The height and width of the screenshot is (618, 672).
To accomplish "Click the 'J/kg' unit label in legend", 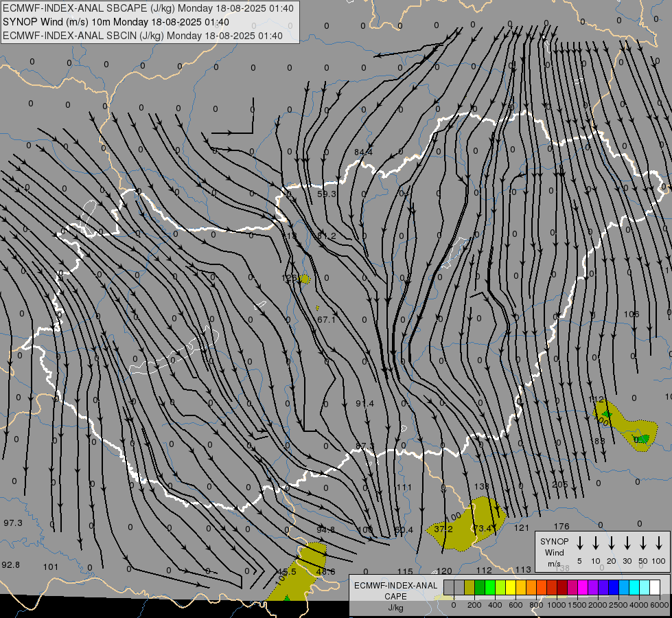I will [x=395, y=608].
